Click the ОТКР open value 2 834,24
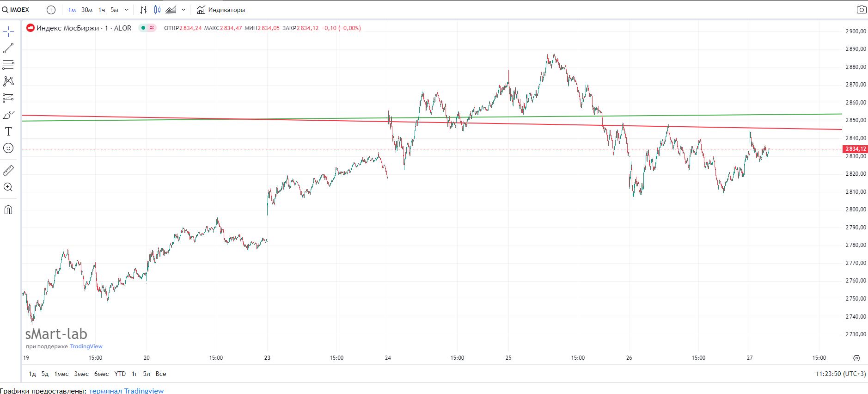868x394 pixels. [x=191, y=28]
